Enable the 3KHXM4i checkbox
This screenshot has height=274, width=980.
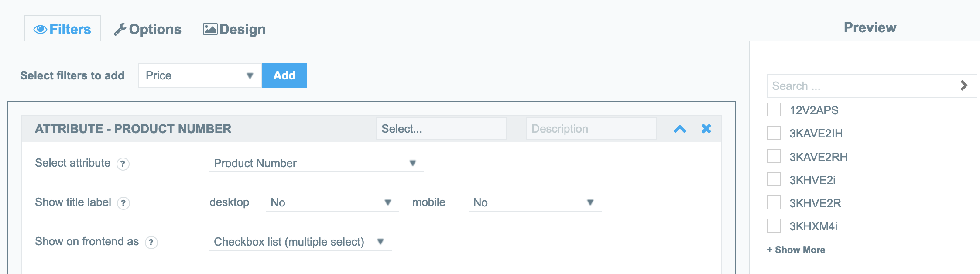point(774,226)
